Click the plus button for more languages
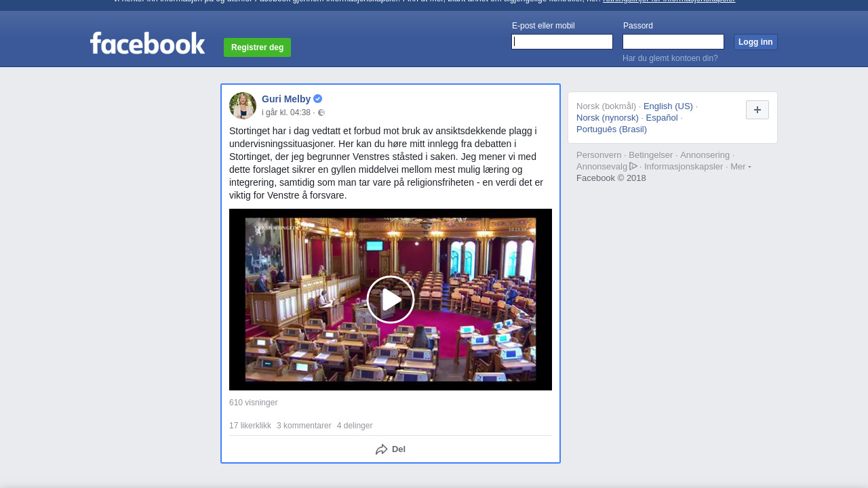Image resolution: width=868 pixels, height=488 pixels. pyautogui.click(x=757, y=110)
